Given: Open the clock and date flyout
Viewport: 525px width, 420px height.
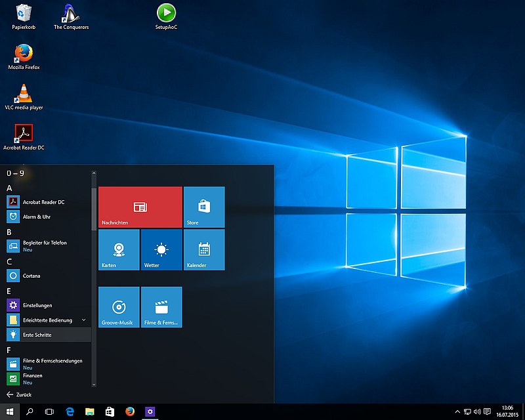Looking at the screenshot, I should pyautogui.click(x=507, y=411).
